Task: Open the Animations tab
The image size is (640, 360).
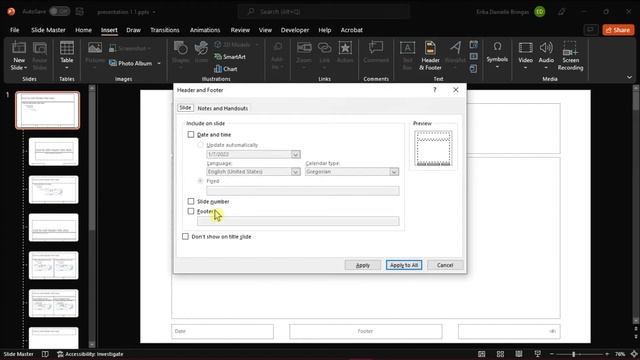Action: tap(205, 30)
